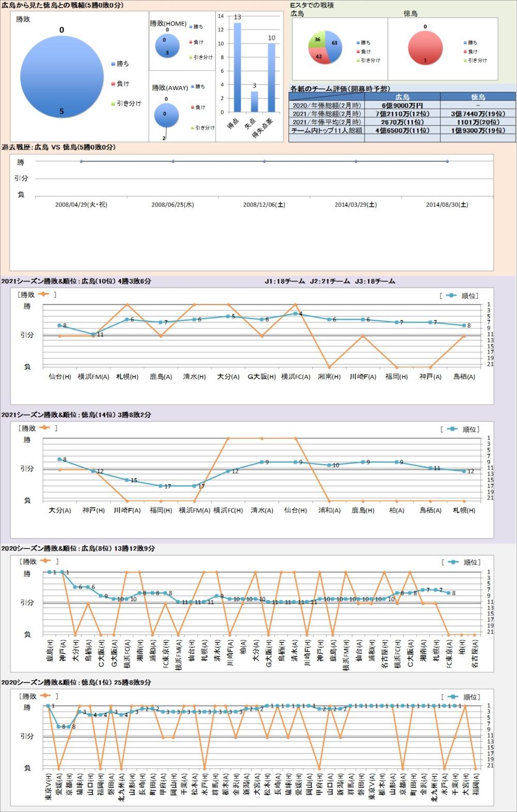This screenshot has height=812, width=517.
Task: Select the 失点 bar showing 3
Action: [254, 101]
